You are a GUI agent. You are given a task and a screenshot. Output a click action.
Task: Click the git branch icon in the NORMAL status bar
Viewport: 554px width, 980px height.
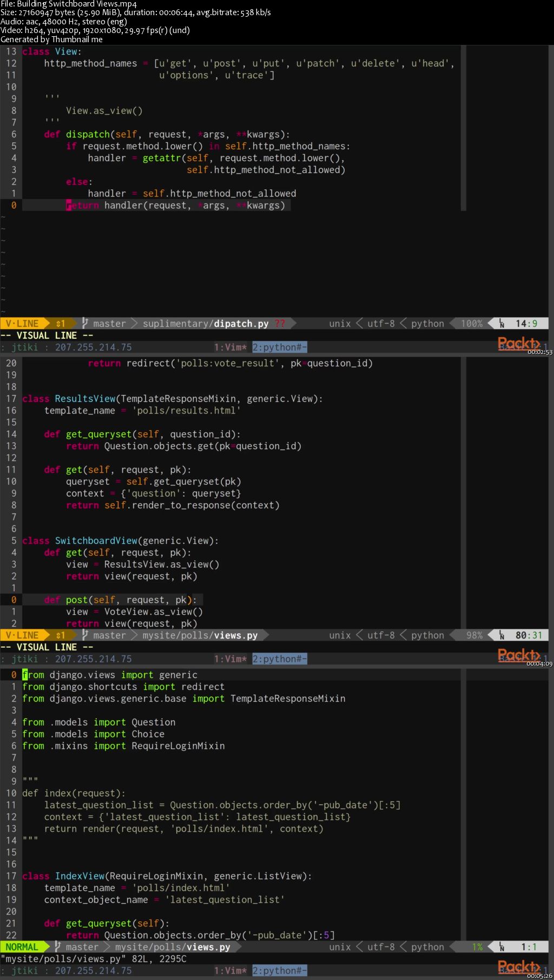58,946
